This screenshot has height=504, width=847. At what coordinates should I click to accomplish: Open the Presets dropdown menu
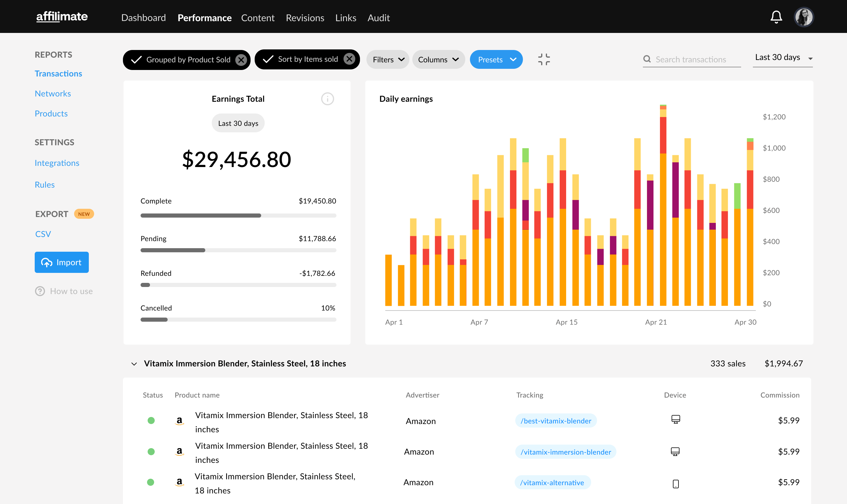497,59
